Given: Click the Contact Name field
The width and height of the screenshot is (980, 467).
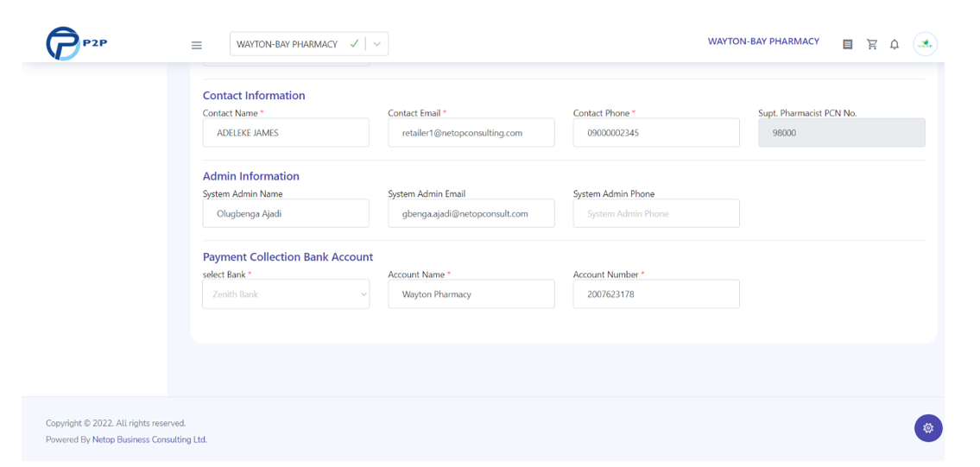Looking at the screenshot, I should 286,133.
